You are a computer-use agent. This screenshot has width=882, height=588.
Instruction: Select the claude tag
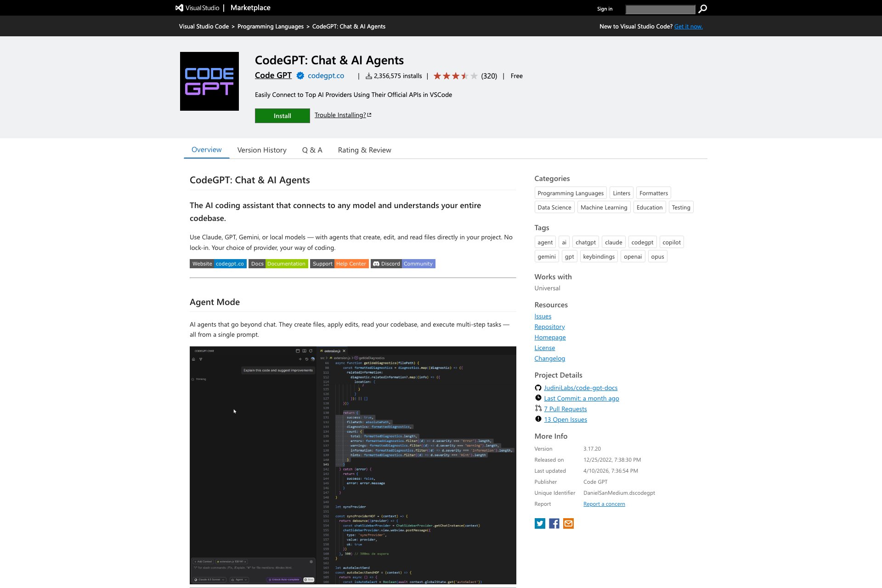click(x=613, y=242)
